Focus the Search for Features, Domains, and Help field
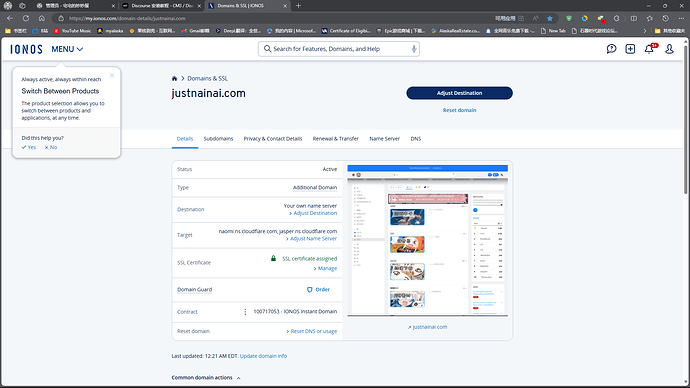 (338, 49)
